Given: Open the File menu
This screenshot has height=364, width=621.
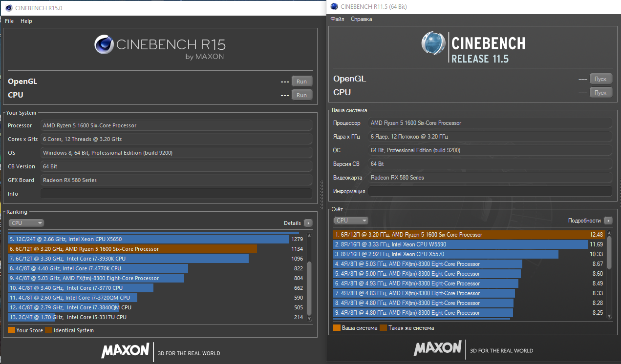Looking at the screenshot, I should click(x=9, y=21).
